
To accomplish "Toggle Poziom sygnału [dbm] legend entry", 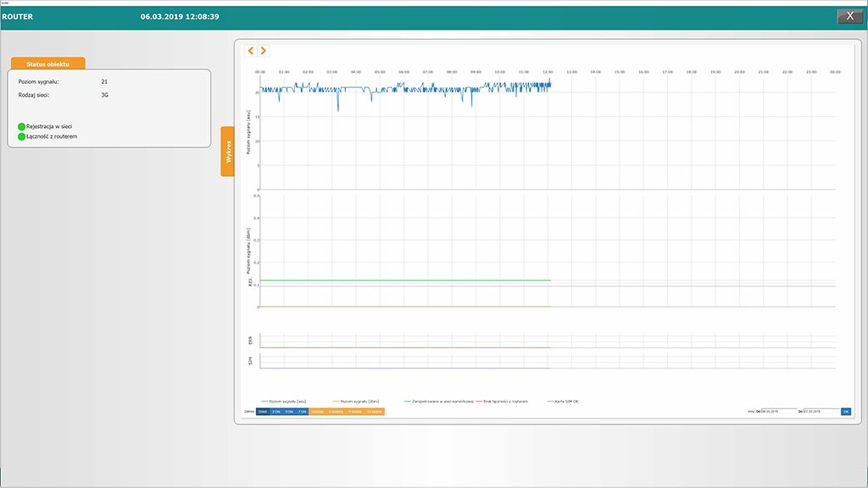I will (x=356, y=401).
